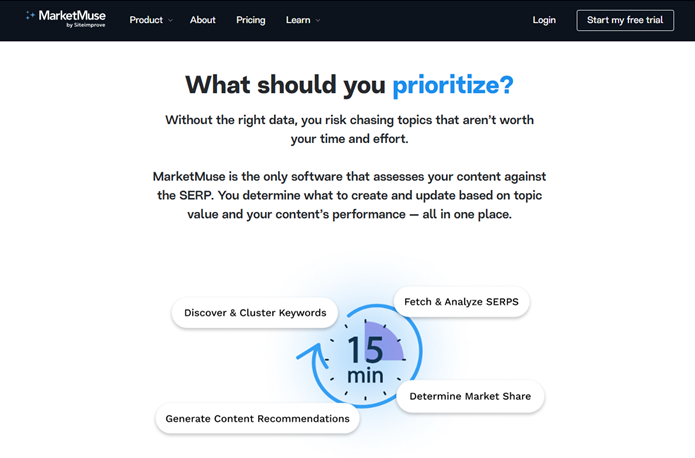Viewport: 695px width, 458px height.
Task: Expand the Product dropdown chevron
Action: (171, 20)
